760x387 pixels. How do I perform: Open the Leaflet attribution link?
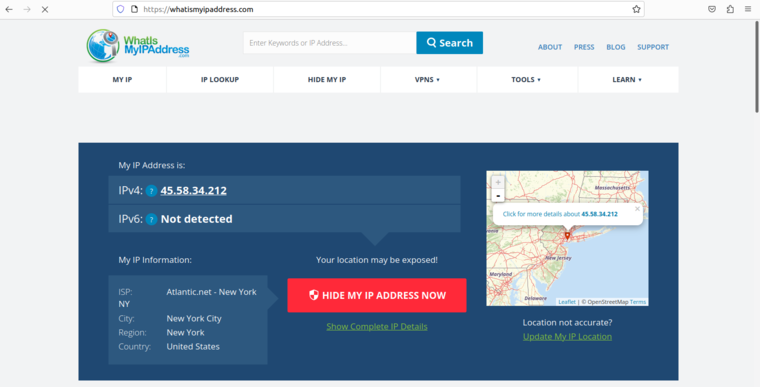click(567, 302)
